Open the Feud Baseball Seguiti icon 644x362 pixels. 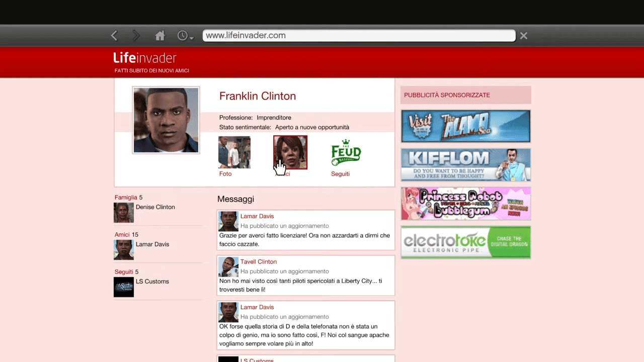(x=346, y=152)
